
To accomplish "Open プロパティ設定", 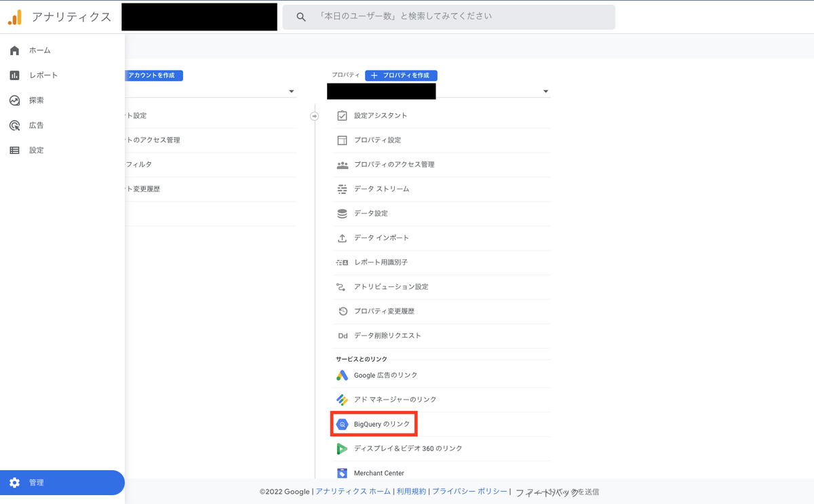I will pyautogui.click(x=377, y=140).
